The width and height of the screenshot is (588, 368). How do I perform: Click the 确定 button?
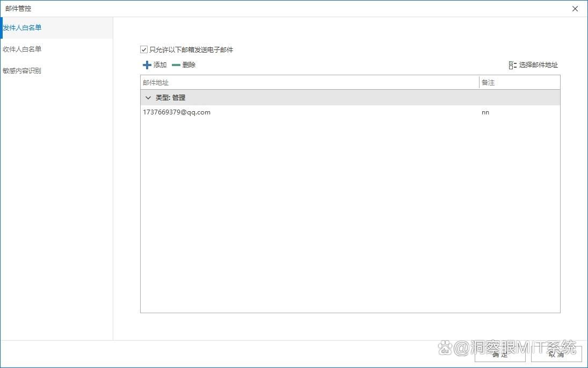[500, 354]
